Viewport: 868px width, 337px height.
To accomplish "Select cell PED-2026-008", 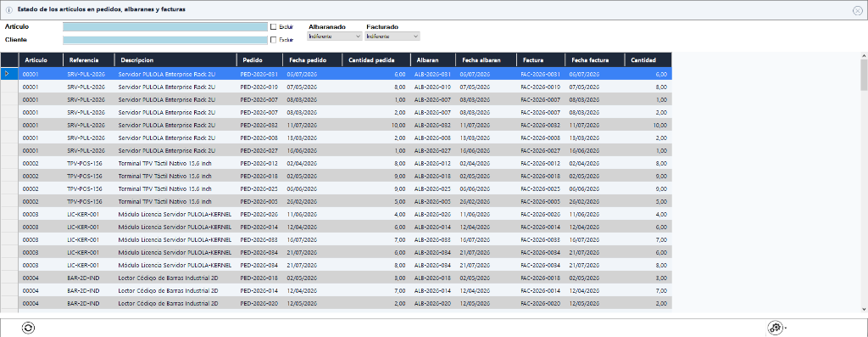I will 259,138.
